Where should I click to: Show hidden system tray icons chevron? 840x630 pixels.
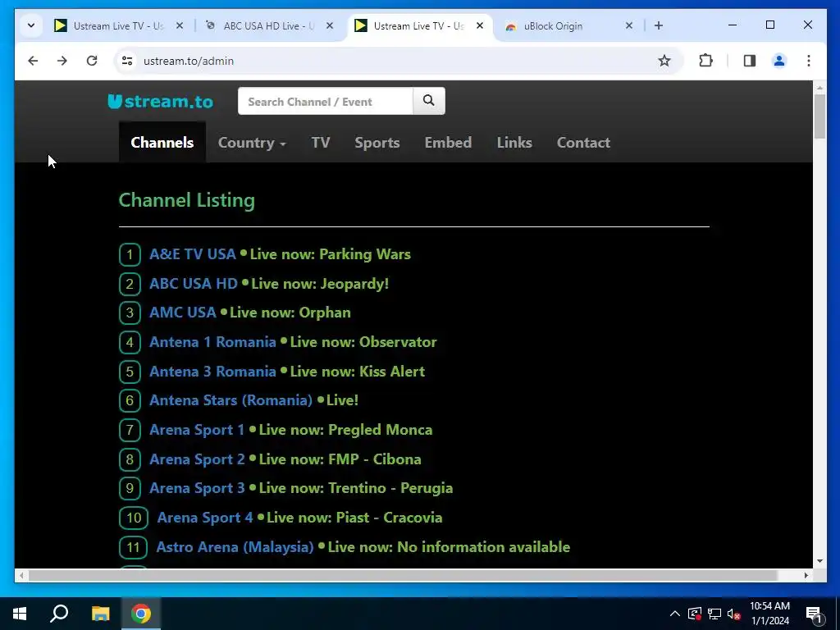[x=675, y=614]
